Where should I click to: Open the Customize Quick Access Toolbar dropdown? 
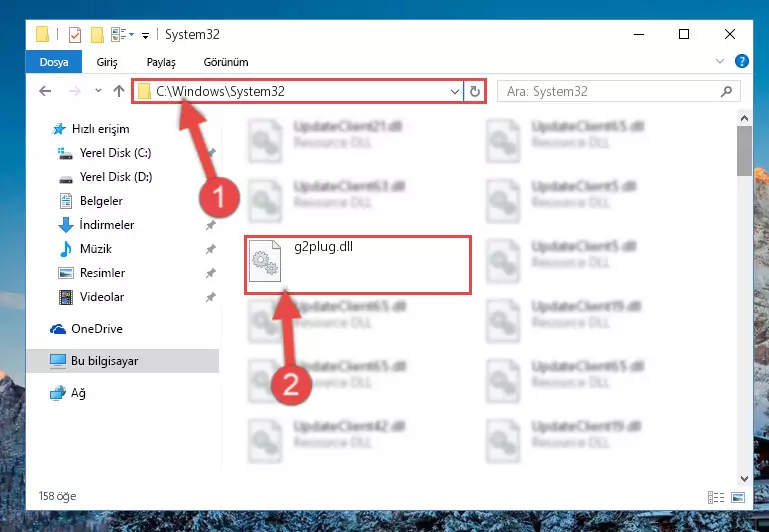145,35
